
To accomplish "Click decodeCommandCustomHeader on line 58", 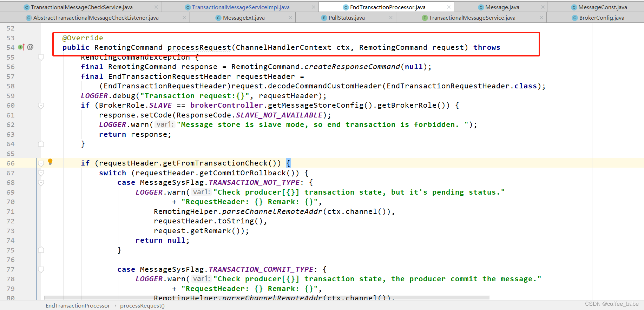I will (325, 86).
